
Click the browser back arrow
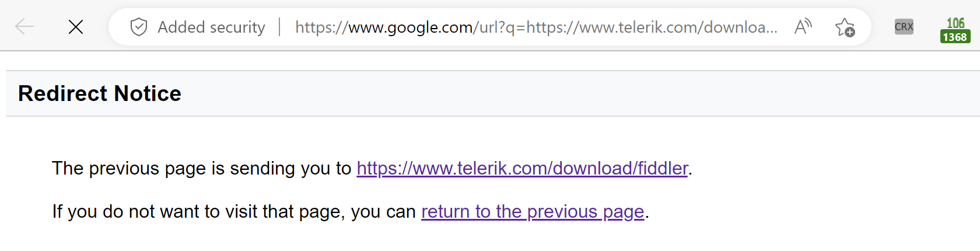(x=24, y=27)
